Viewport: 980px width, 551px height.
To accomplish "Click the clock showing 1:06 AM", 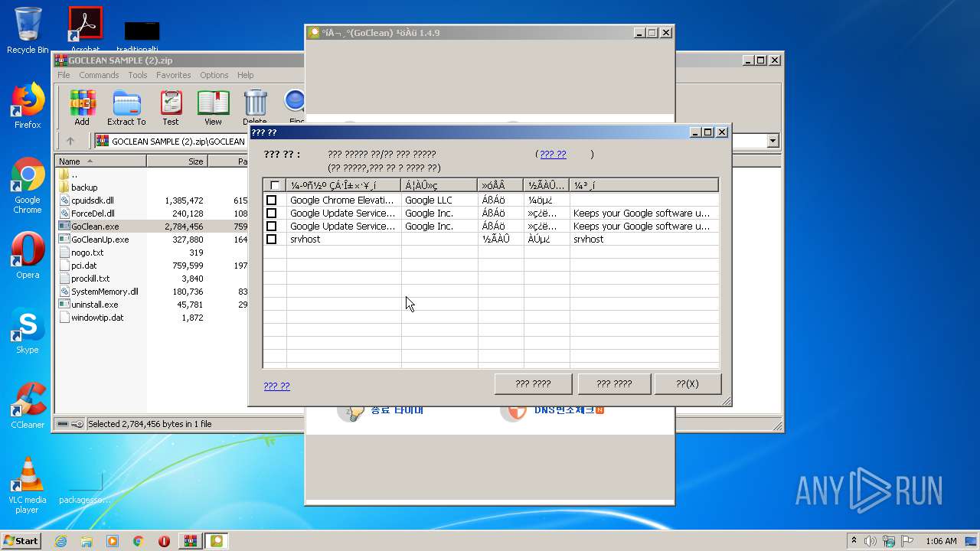I will click(x=941, y=541).
